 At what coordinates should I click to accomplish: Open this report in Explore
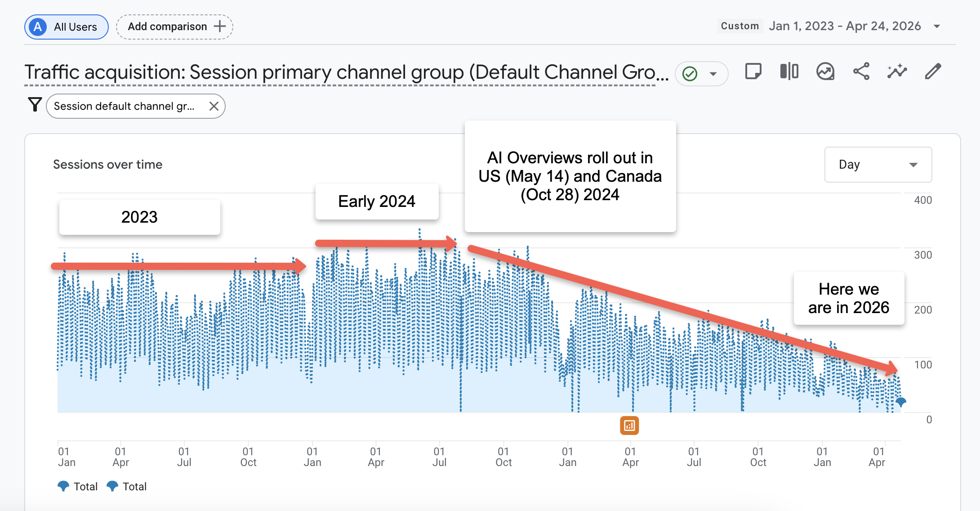click(x=825, y=71)
